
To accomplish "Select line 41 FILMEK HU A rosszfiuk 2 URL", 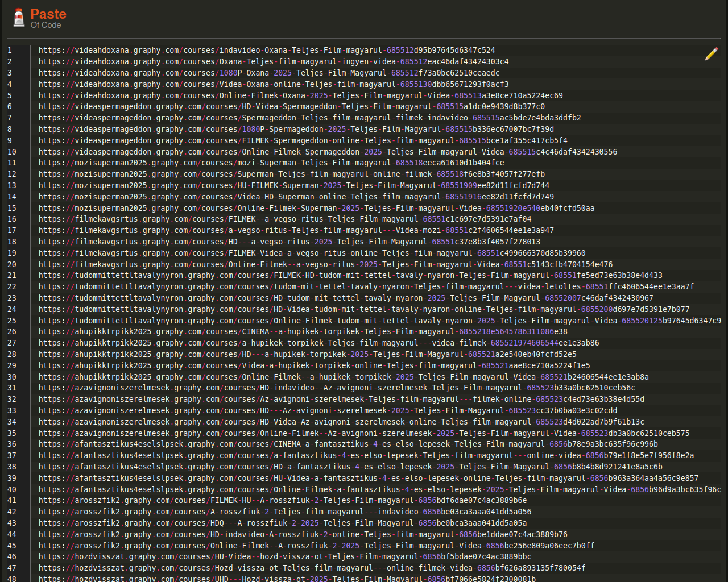I will [283, 500].
